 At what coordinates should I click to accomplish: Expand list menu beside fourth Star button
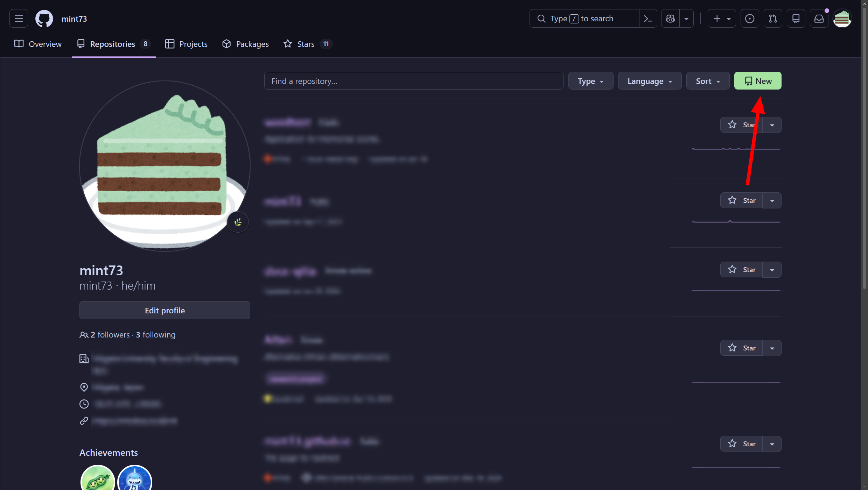pyautogui.click(x=772, y=348)
